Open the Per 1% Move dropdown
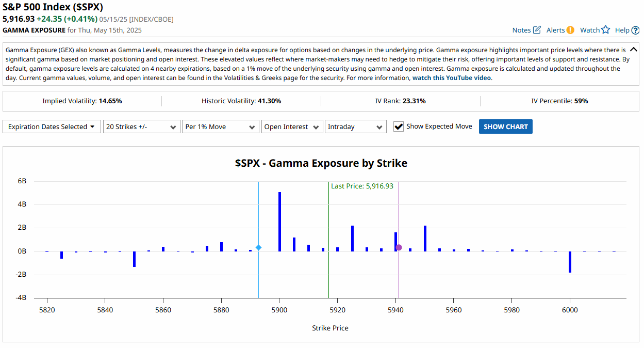The height and width of the screenshot is (348, 644). [x=220, y=126]
